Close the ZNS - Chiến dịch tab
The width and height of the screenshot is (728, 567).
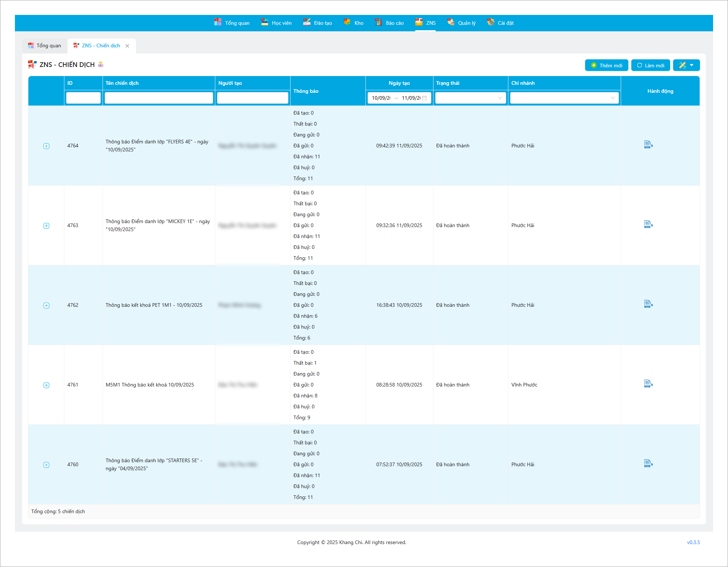127,46
